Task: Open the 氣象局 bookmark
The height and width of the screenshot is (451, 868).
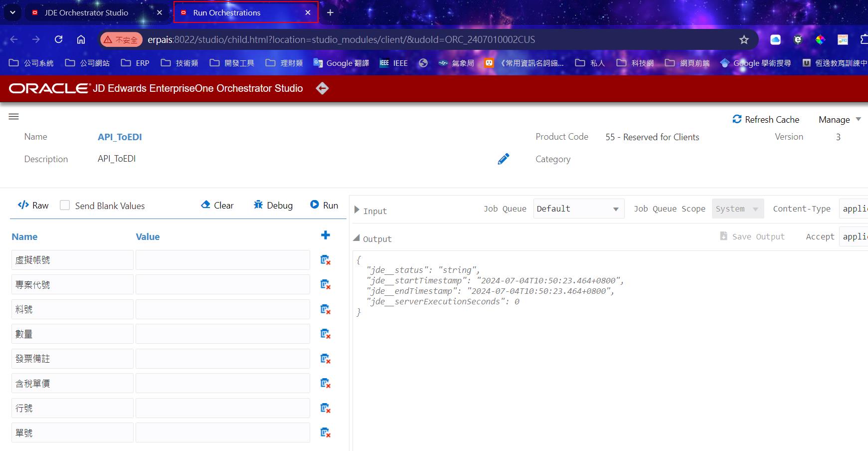Action: click(456, 63)
